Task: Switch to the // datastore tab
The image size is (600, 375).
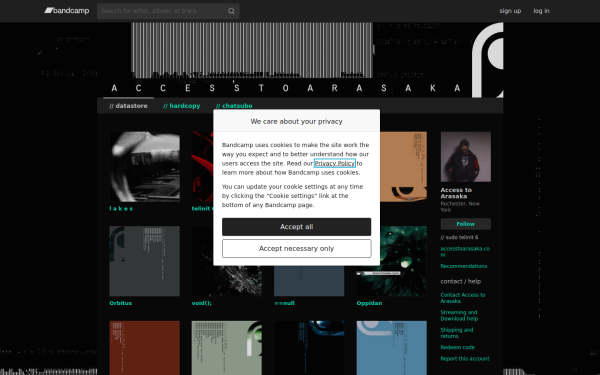Action: [128, 106]
